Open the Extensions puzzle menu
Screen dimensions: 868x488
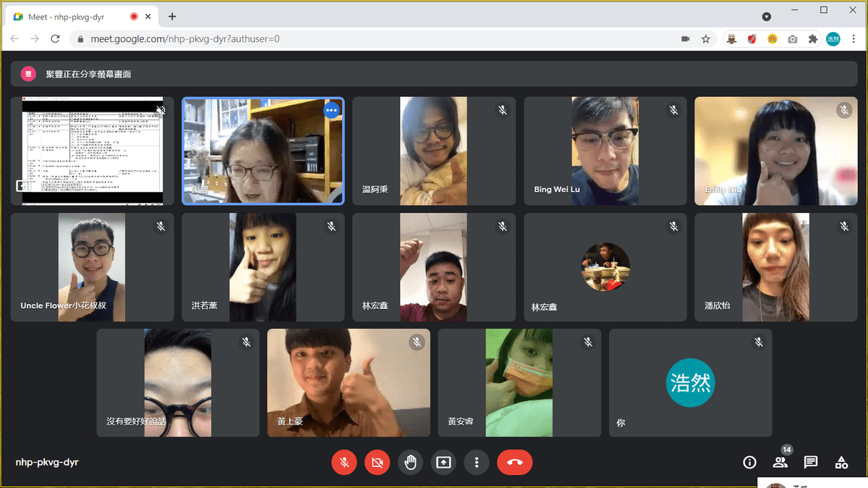click(813, 39)
